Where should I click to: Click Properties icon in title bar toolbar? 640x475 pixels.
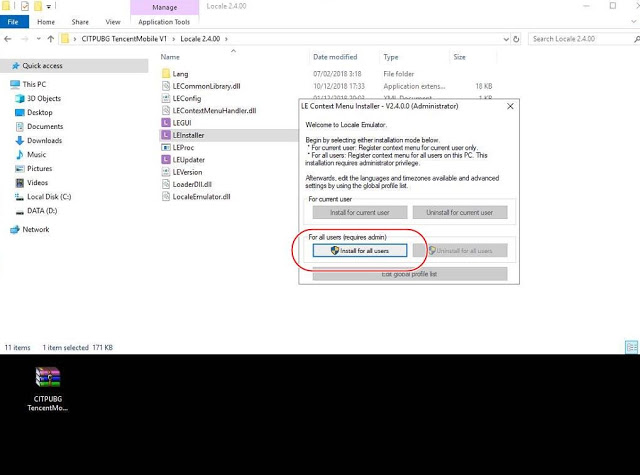point(25,6)
